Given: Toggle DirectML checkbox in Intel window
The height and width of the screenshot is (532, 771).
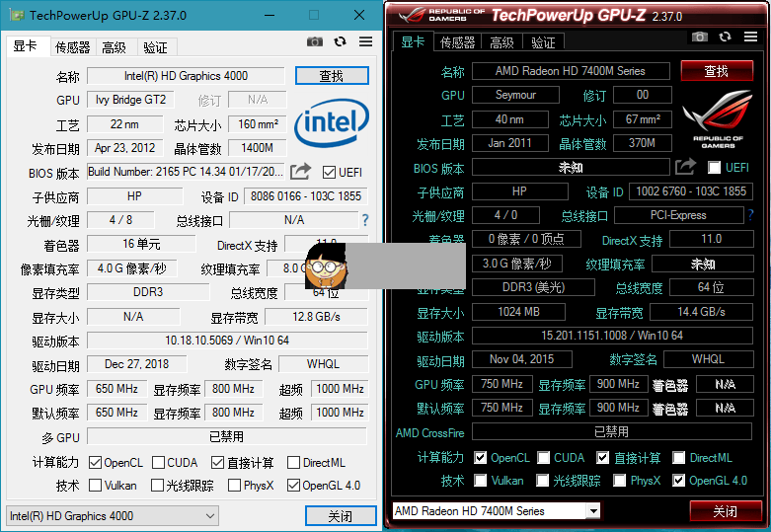Looking at the screenshot, I should click(293, 463).
